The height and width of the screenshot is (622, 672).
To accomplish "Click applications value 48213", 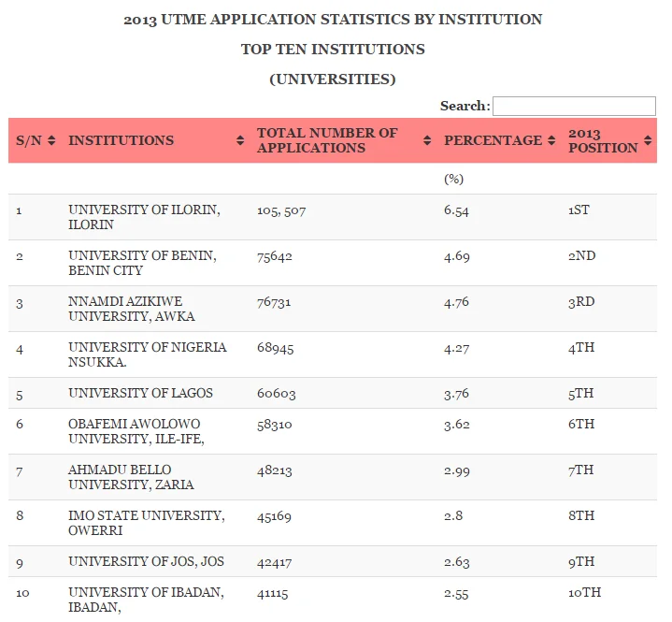I will pos(274,470).
